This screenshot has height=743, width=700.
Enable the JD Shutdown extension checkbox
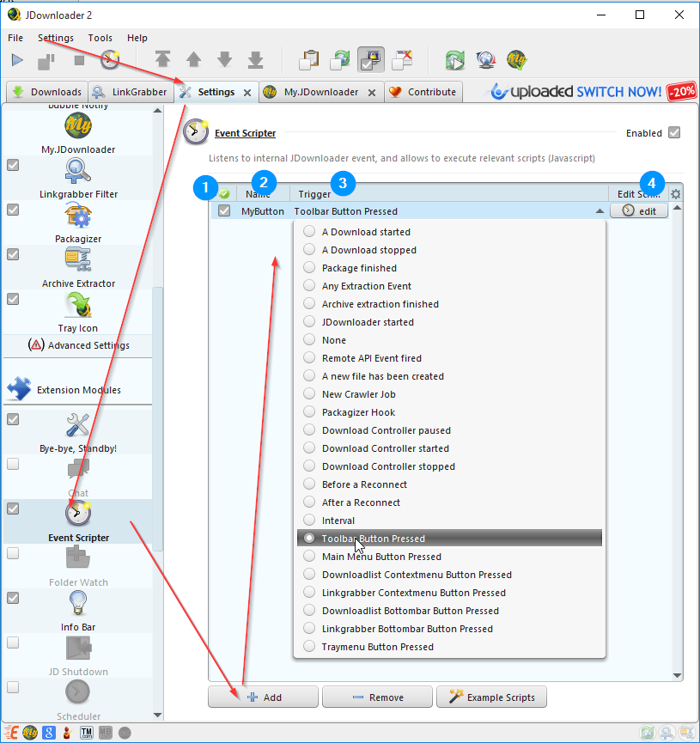point(13,643)
